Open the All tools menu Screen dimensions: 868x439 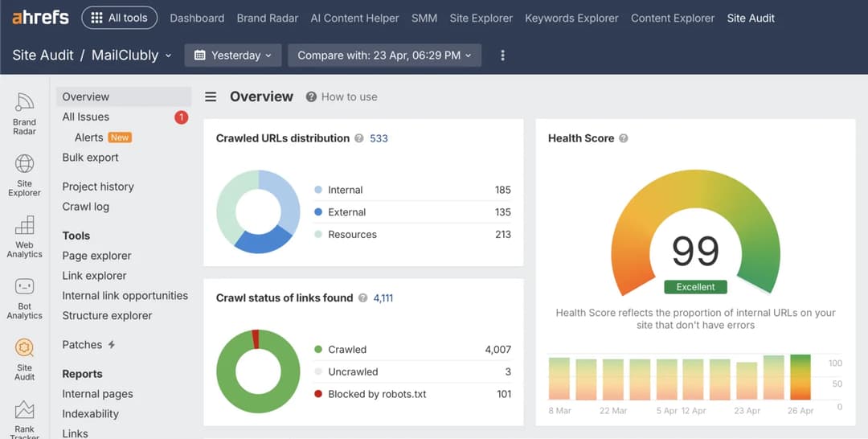click(x=120, y=18)
